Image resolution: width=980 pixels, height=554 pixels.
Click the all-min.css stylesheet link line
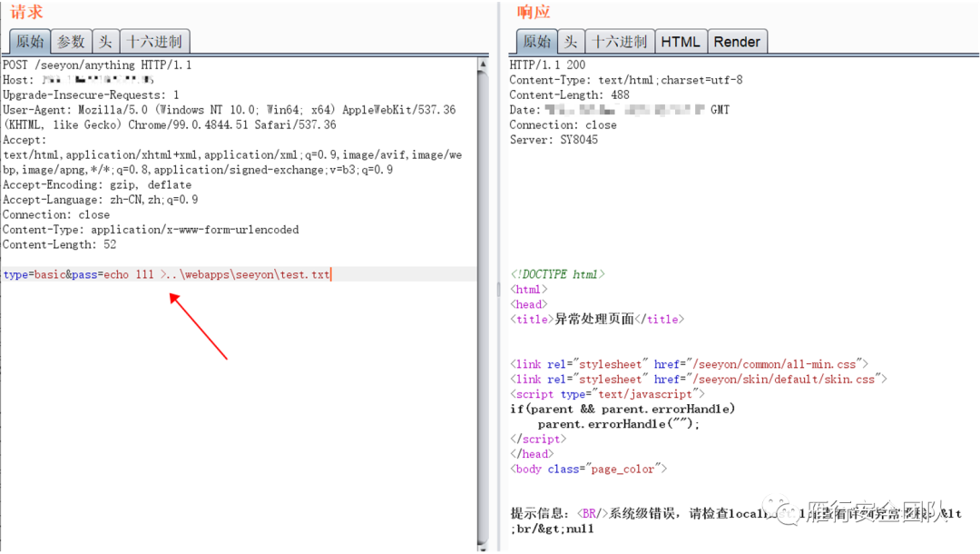(690, 364)
